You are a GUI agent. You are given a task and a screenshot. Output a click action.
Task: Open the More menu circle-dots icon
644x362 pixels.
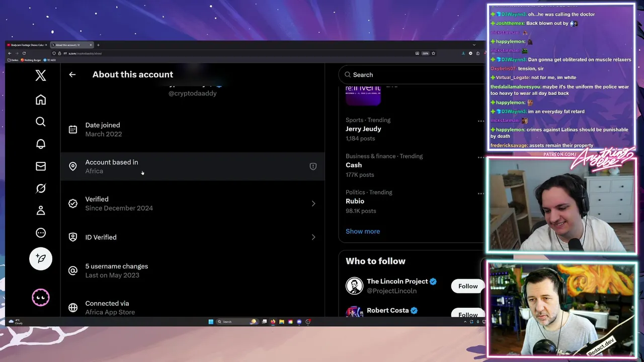[41, 233]
